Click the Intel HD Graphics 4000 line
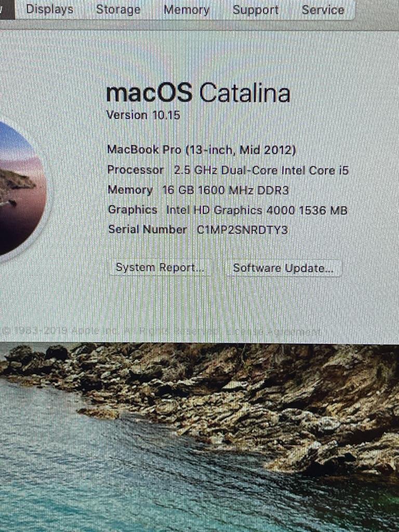The width and height of the screenshot is (399, 532). coord(228,210)
